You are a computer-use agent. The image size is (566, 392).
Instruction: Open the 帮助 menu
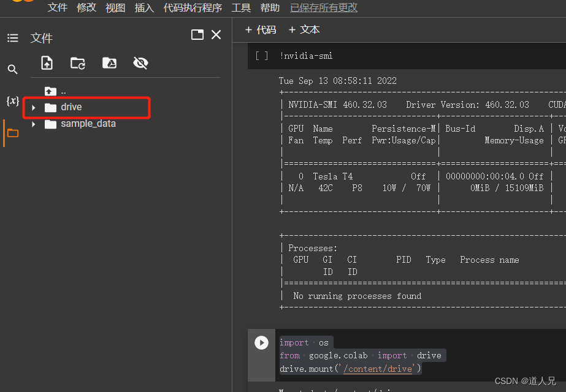point(270,7)
